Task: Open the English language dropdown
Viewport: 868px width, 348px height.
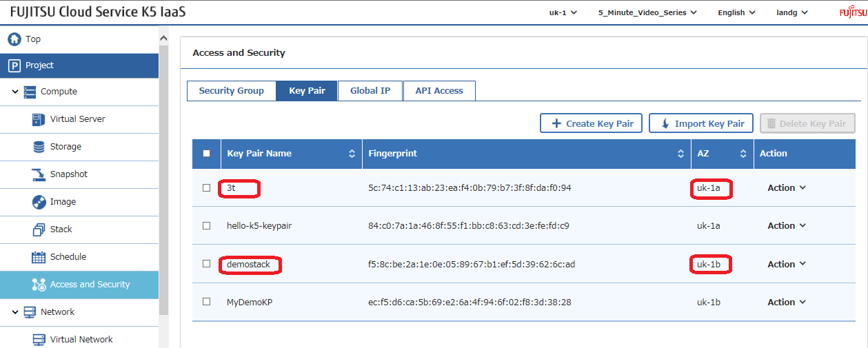Action: point(736,12)
